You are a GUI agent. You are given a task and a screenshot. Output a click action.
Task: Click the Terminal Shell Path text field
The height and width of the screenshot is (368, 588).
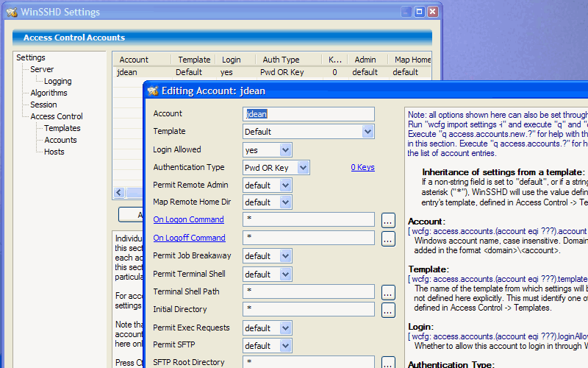point(308,291)
